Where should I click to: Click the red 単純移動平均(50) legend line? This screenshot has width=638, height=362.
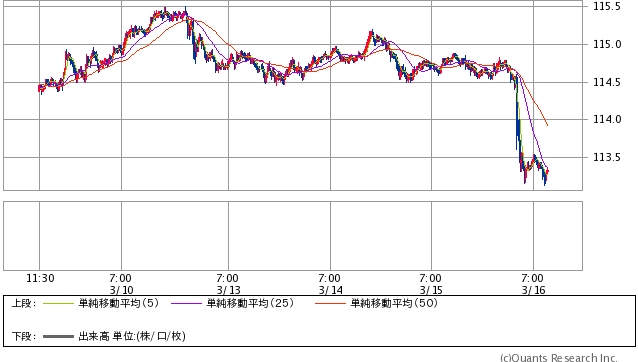330,303
